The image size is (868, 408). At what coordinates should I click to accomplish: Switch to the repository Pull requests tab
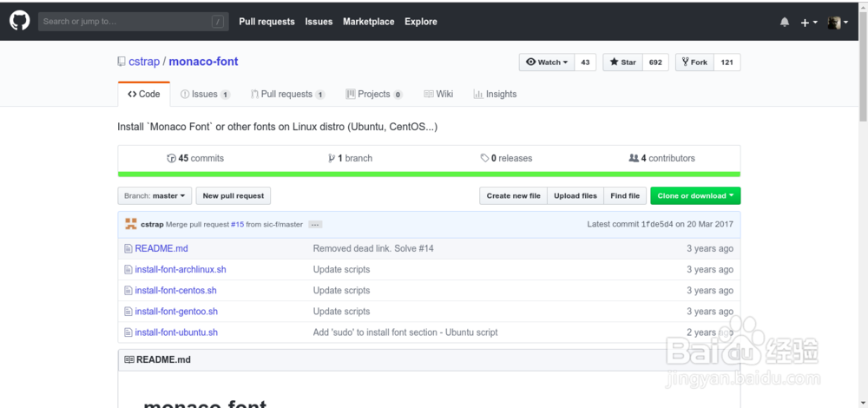click(288, 94)
